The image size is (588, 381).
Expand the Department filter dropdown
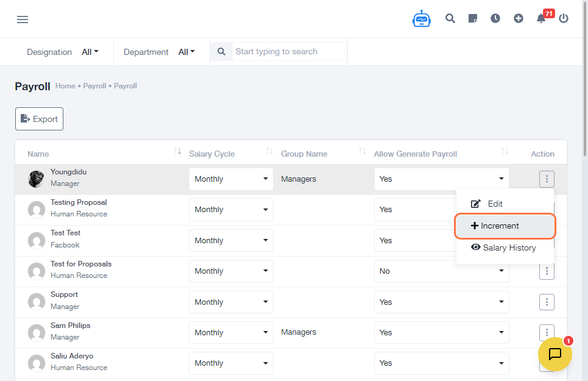pos(186,52)
